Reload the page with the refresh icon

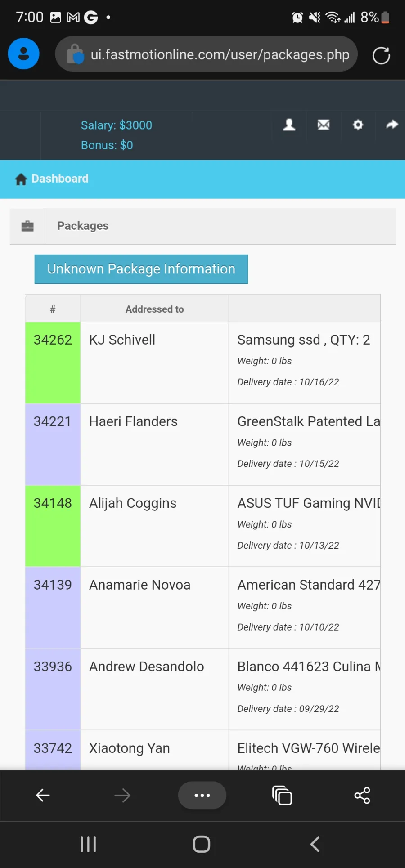[381, 55]
